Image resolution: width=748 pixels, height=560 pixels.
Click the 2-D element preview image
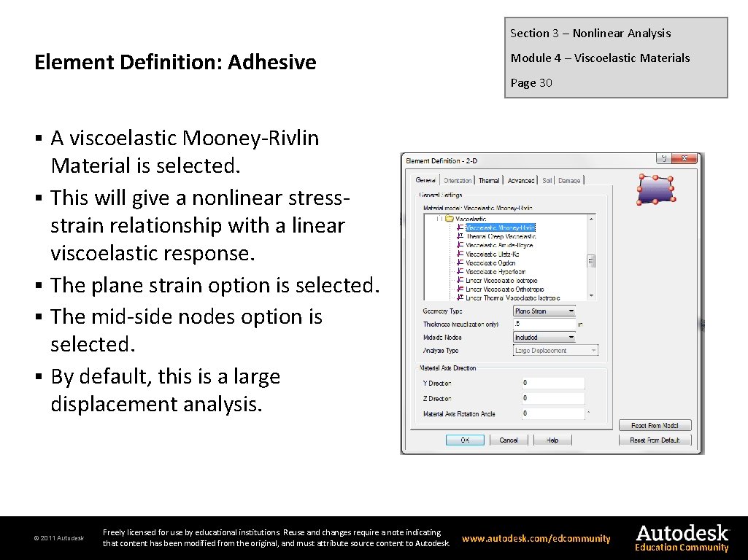coord(656,190)
